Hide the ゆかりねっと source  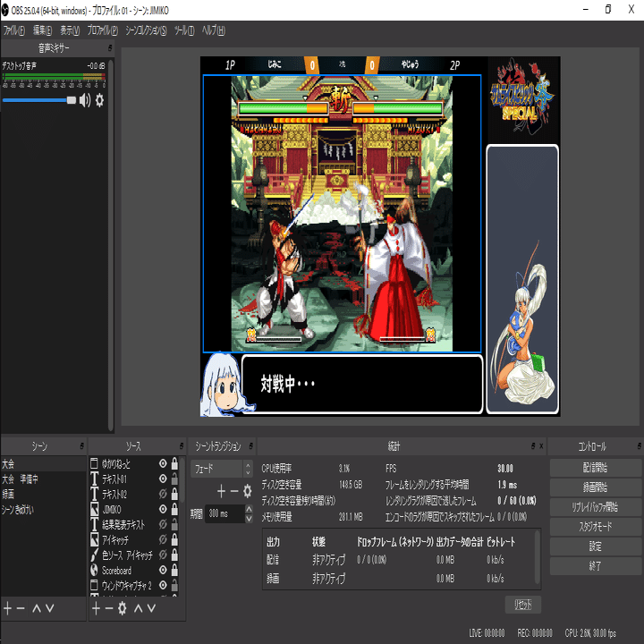coord(163,463)
